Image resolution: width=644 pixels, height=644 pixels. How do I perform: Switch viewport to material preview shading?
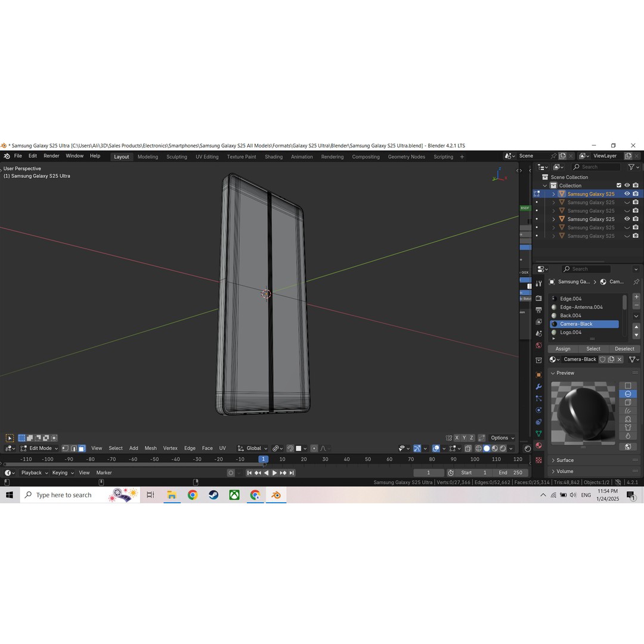pos(494,448)
